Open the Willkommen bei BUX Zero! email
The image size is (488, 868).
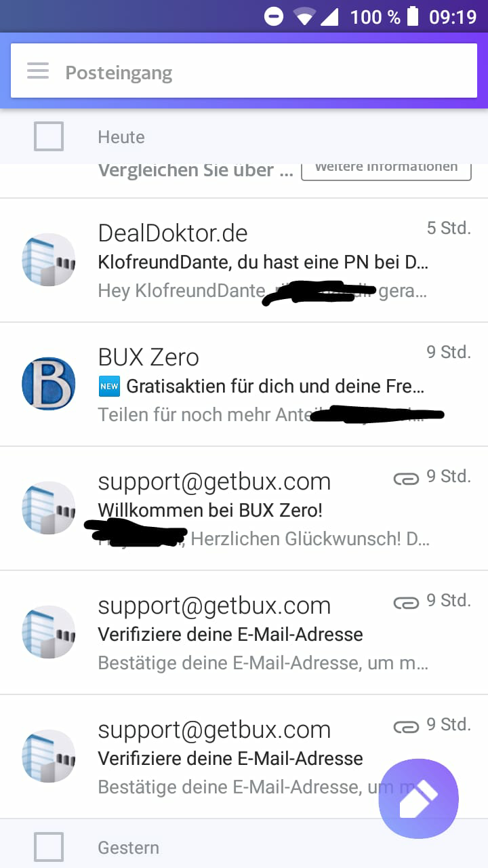click(x=244, y=509)
